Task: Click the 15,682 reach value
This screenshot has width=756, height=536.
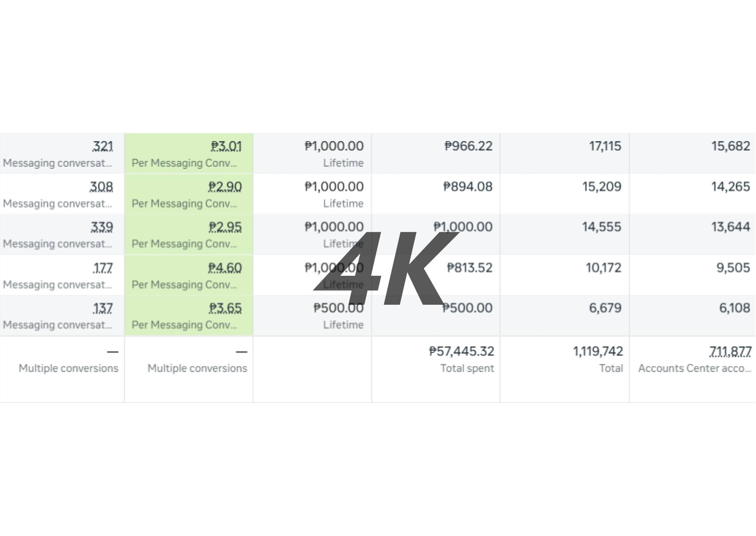Action: point(730,146)
